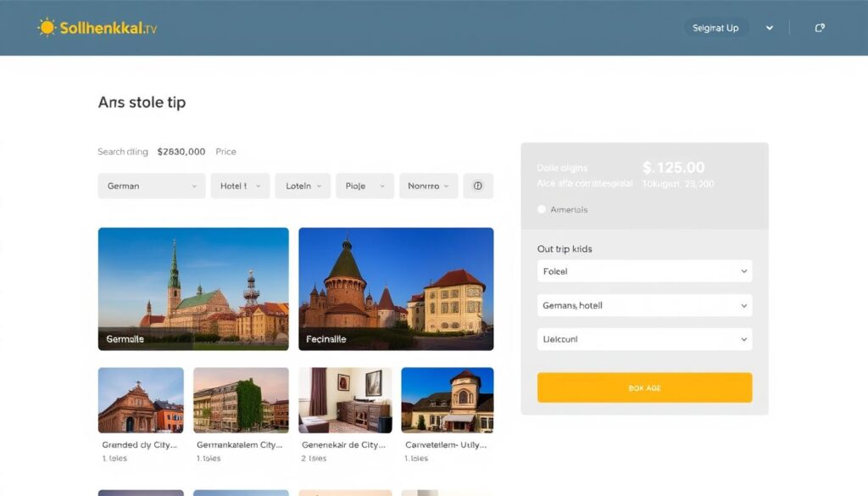Viewport: 868px width, 496px height.
Task: Expand the chevron next to Seigirat Up
Action: [770, 26]
